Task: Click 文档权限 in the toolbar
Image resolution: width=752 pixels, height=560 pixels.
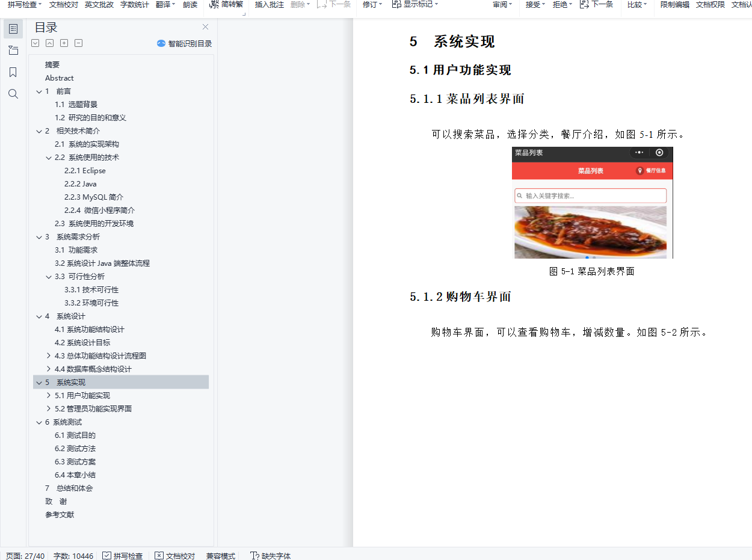Action: tap(710, 4)
